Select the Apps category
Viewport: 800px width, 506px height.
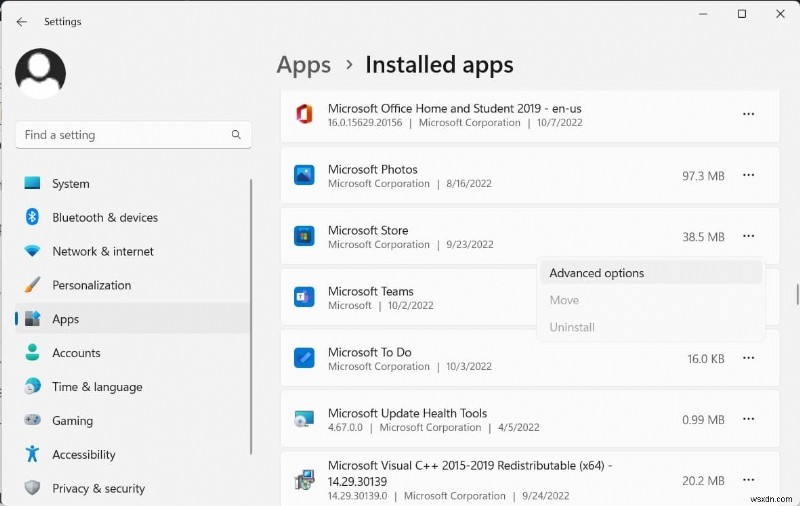tap(133, 319)
